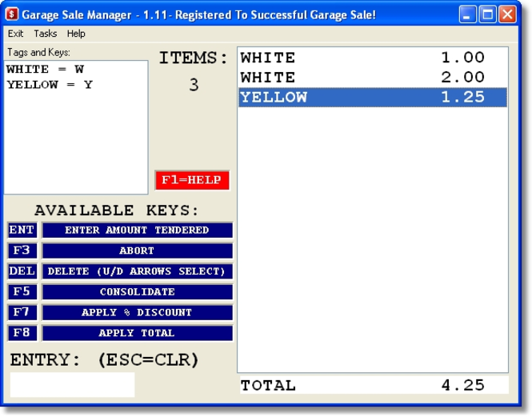Click Apply % Discount button

tap(137, 312)
